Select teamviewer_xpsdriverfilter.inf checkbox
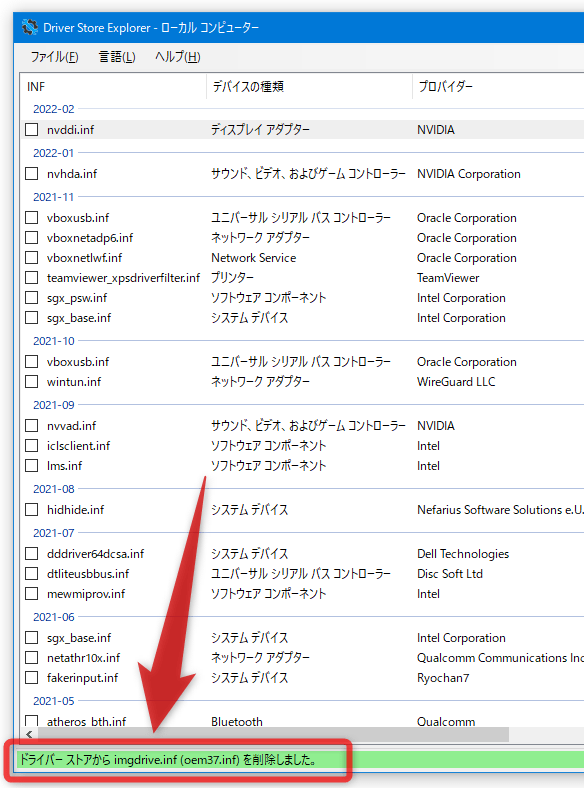 pyautogui.click(x=32, y=278)
